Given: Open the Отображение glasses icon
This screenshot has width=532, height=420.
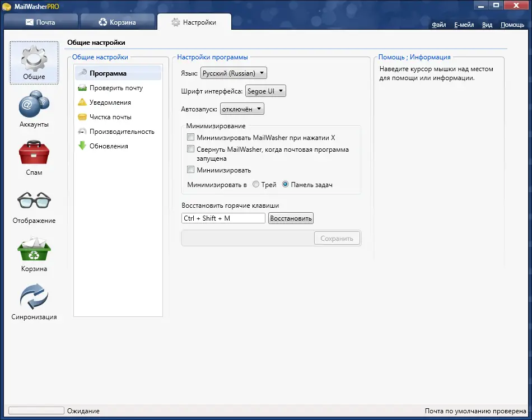Looking at the screenshot, I should tap(34, 206).
